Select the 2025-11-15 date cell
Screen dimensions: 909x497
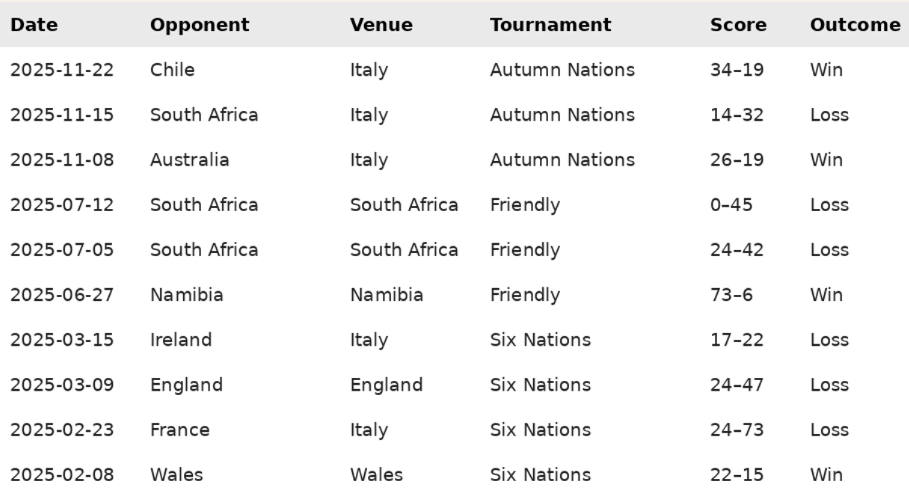61,115
